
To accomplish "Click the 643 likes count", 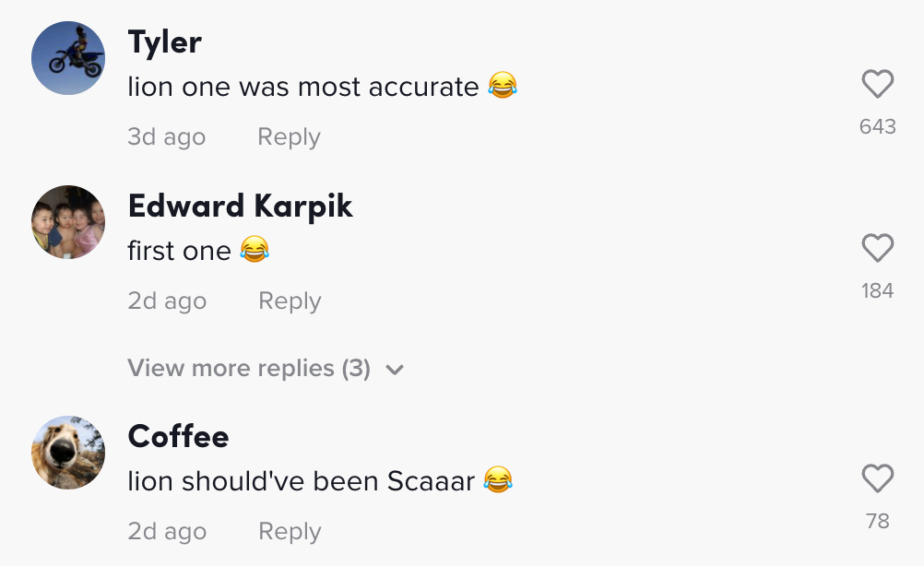I will pos(877,126).
